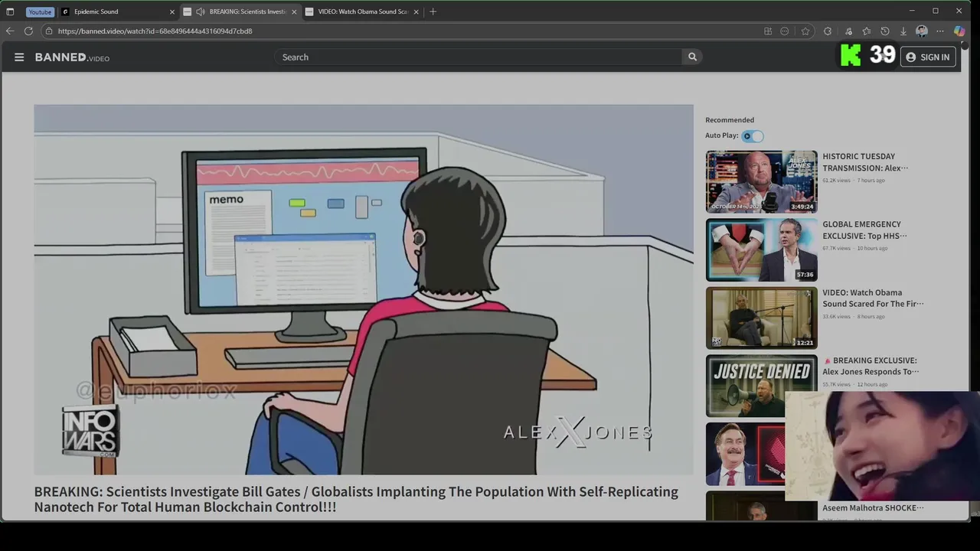980x551 pixels.
Task: Click the apps available icon in address bar
Action: pyautogui.click(x=768, y=31)
